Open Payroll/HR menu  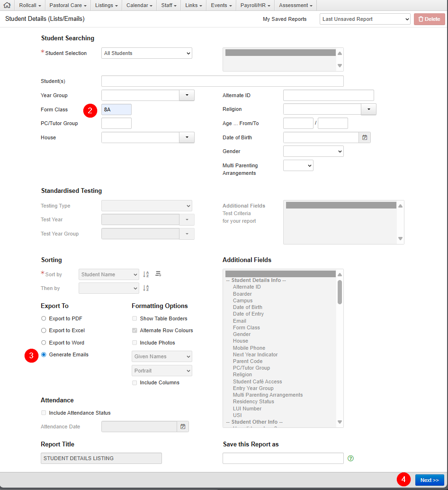pyautogui.click(x=255, y=5)
